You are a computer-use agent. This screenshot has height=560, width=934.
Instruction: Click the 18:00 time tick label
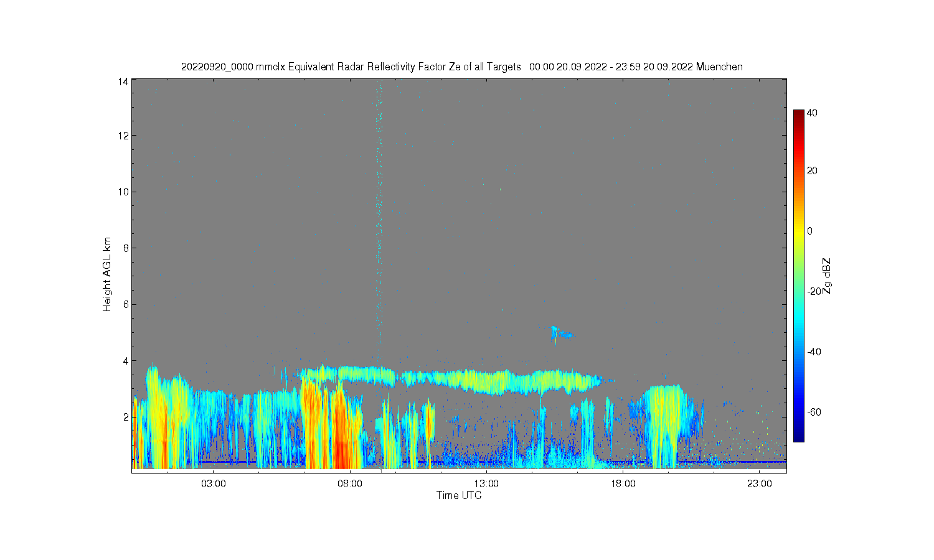tap(623, 483)
